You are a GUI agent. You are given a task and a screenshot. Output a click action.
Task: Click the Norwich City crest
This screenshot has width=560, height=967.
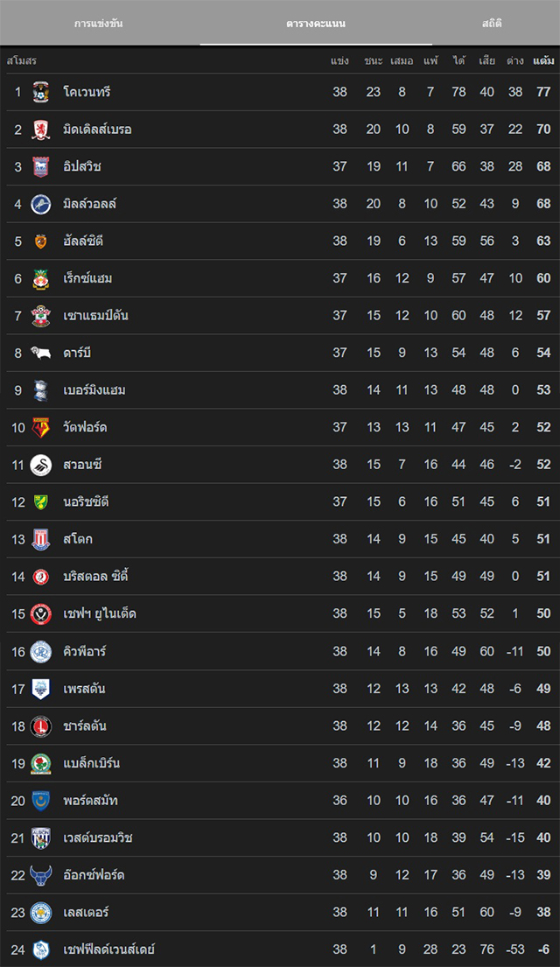[41, 501]
